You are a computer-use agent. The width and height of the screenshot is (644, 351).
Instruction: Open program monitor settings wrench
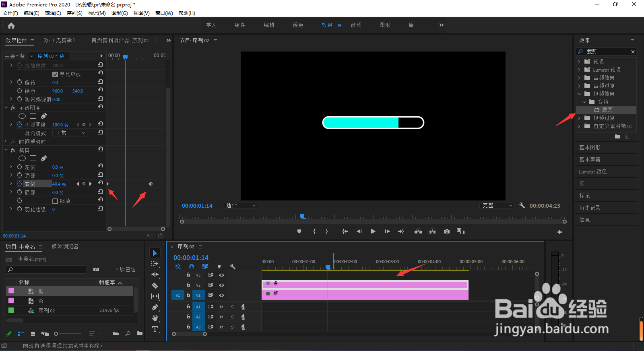(x=522, y=205)
